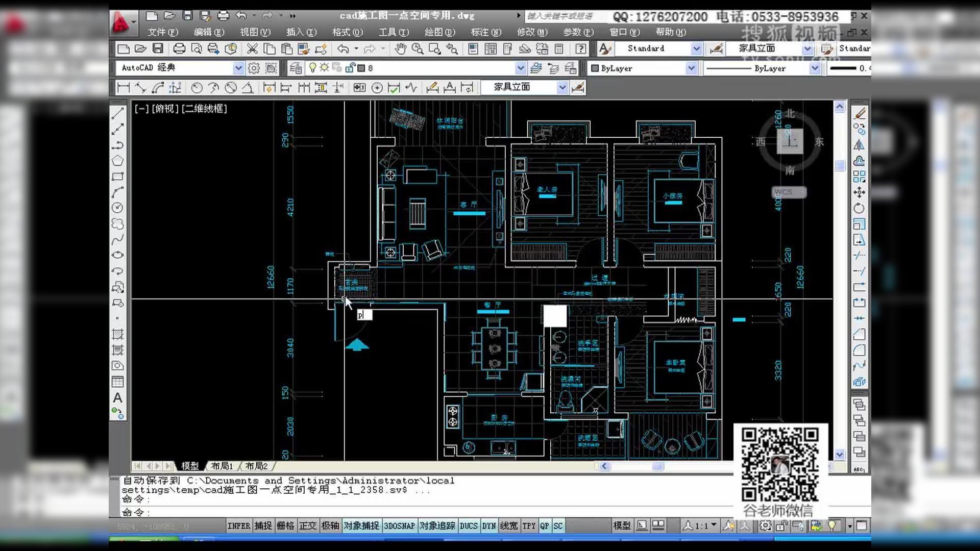Open the AutoCAD 经典 workspace dropdown
980x551 pixels.
[x=238, y=67]
